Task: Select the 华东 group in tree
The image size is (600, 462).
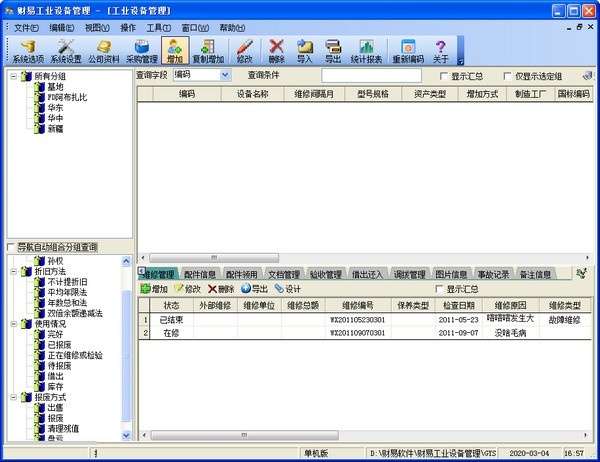Action: [x=55, y=108]
